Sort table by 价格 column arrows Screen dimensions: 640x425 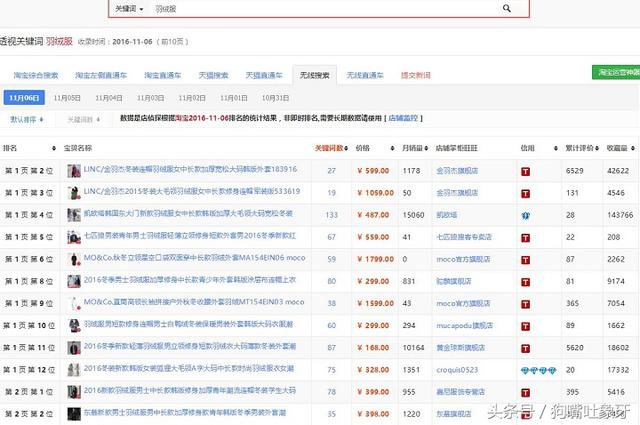(x=392, y=148)
